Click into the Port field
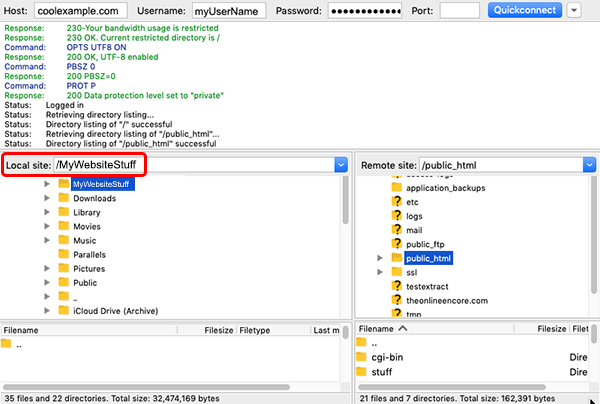The height and width of the screenshot is (404, 600). click(460, 11)
